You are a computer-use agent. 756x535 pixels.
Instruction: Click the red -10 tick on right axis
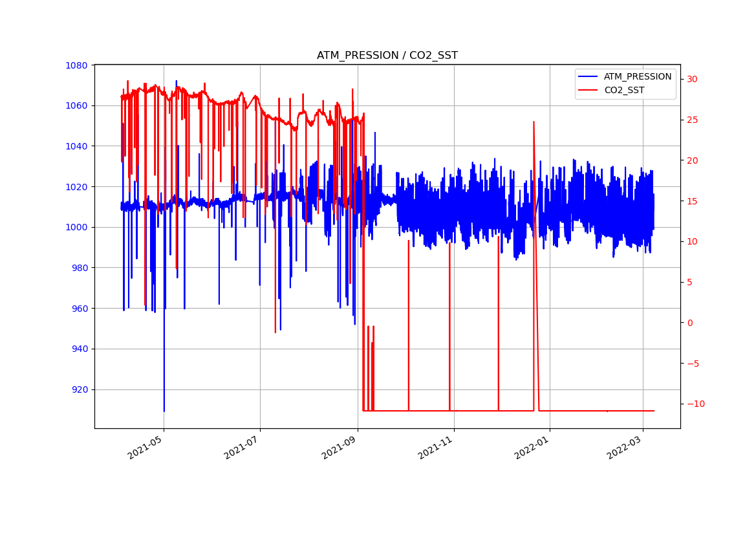coord(693,404)
